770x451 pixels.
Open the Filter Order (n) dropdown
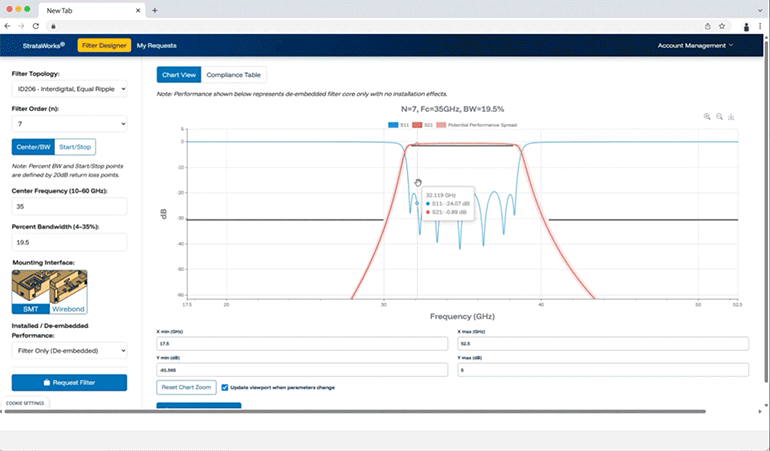click(69, 124)
